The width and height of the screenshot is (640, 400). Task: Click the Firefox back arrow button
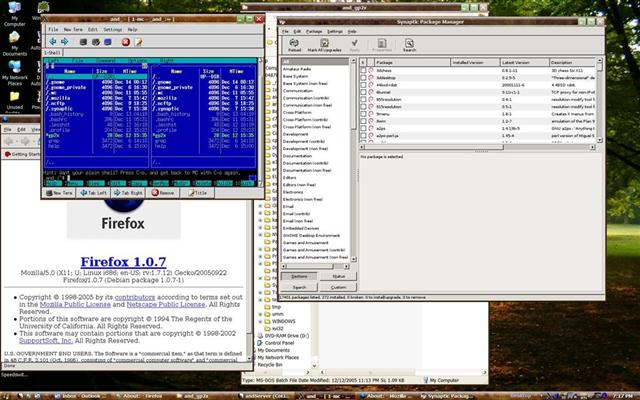click(9, 141)
